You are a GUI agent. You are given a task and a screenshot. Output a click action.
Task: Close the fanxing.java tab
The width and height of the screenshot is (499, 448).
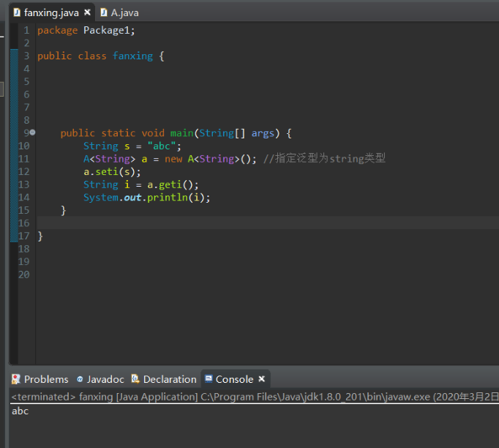(88, 12)
